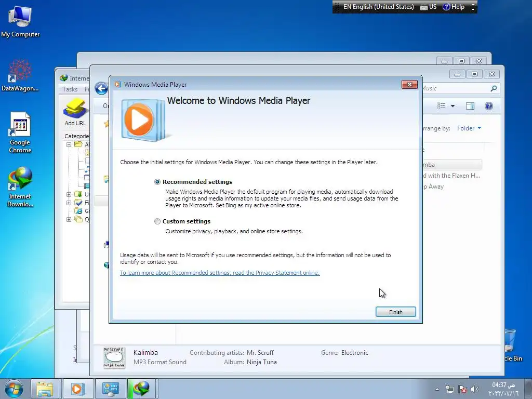Open Google Chrome desktop shortcut

point(20,132)
